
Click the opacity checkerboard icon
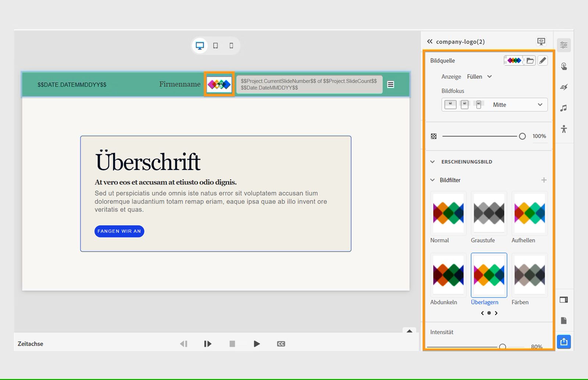coord(434,136)
